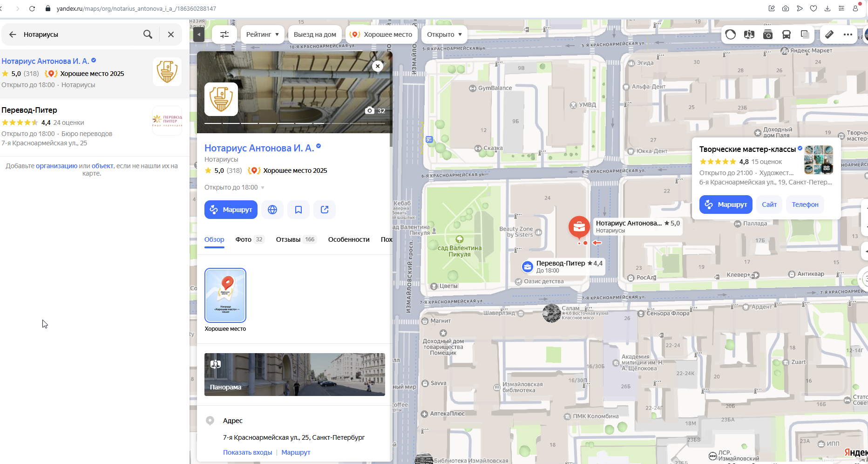
Task: Open the 32 photos camera counter
Action: point(375,110)
